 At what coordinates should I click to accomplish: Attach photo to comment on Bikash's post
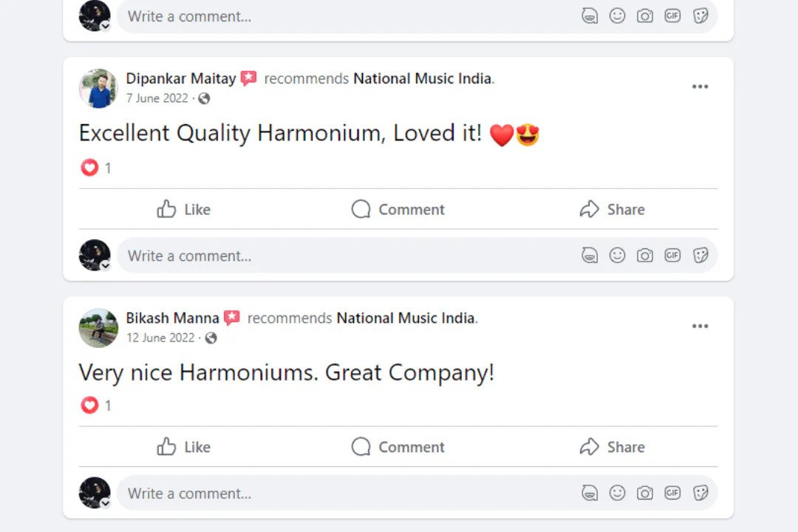pyautogui.click(x=645, y=493)
